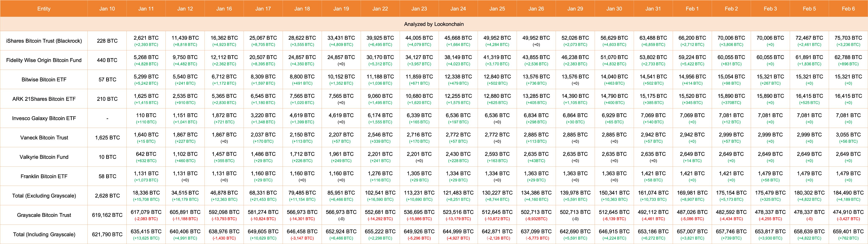868x244 pixels.
Task: Select the Jan 22 column header
Action: coord(380,8)
